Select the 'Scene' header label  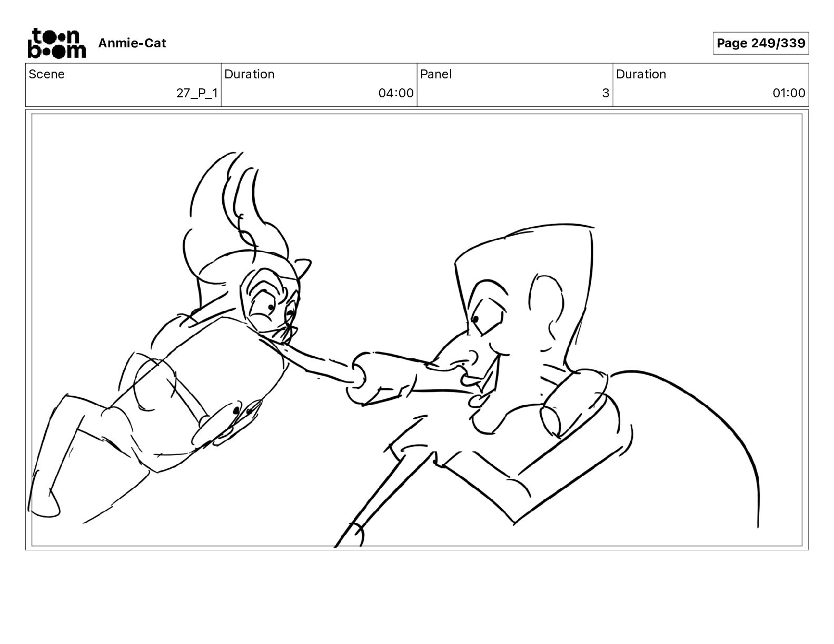[x=47, y=74]
